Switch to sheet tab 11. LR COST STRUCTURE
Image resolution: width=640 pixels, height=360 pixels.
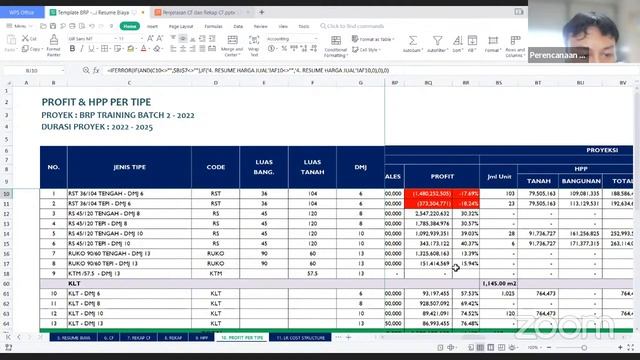click(300, 338)
